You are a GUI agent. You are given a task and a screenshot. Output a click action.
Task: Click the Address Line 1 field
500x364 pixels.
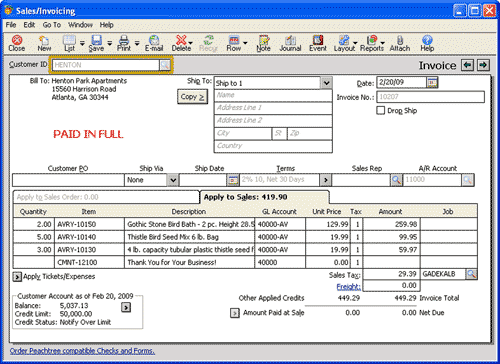[273, 108]
